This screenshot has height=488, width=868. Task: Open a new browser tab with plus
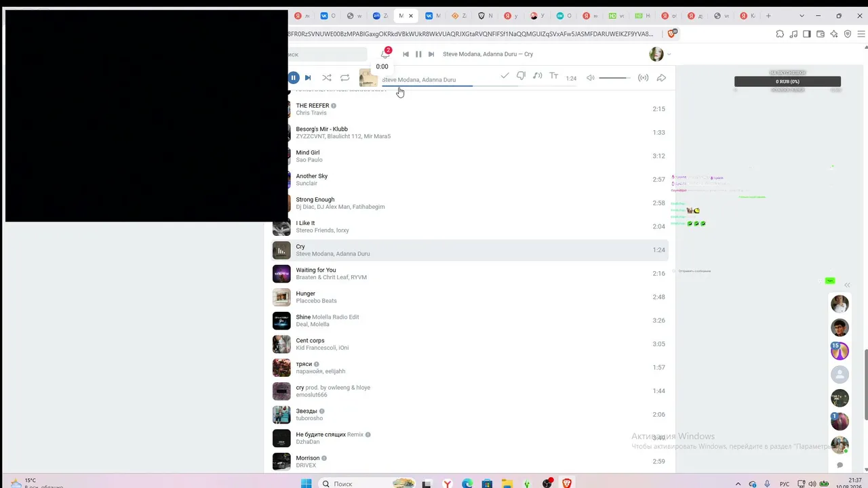(x=768, y=16)
